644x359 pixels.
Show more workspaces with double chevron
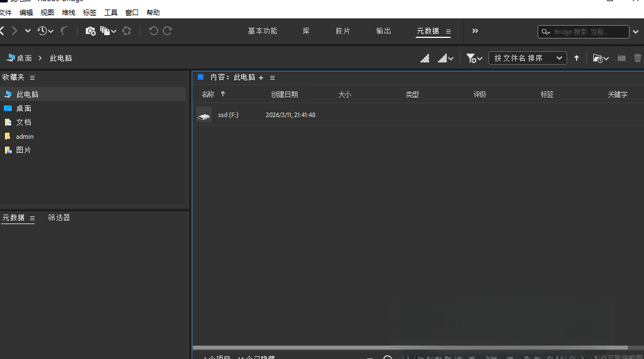click(x=475, y=31)
